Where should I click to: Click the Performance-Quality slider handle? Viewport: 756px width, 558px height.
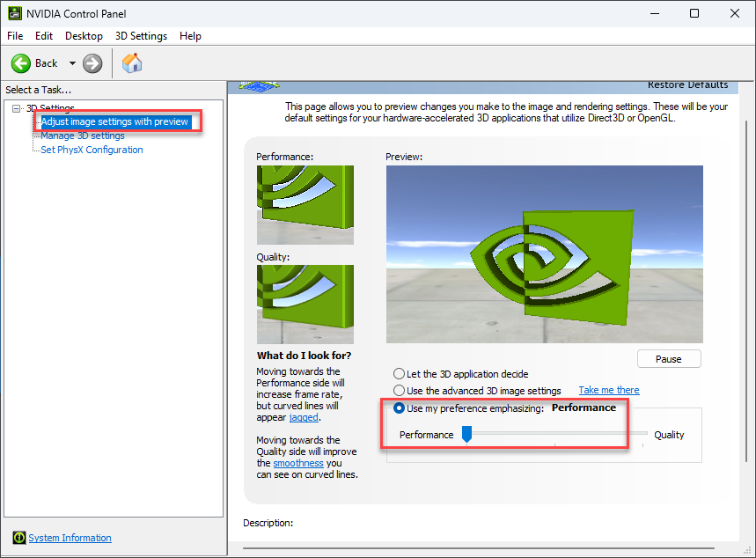pyautogui.click(x=466, y=434)
